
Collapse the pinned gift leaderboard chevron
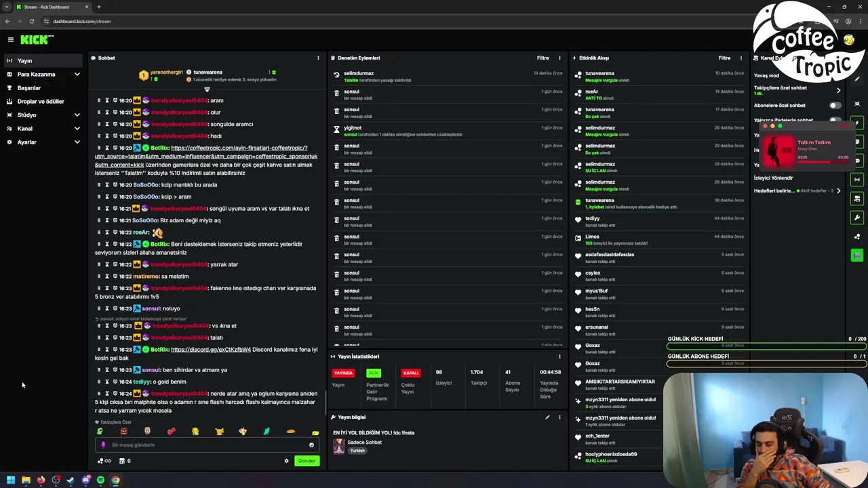(x=207, y=89)
